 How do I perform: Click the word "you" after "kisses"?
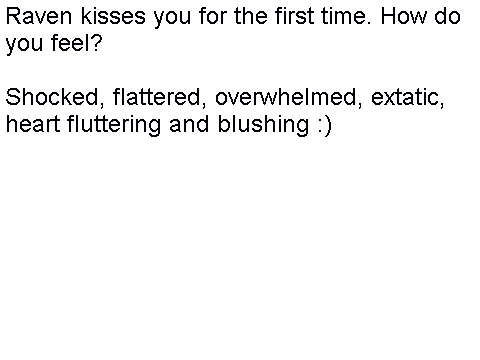[172, 18]
